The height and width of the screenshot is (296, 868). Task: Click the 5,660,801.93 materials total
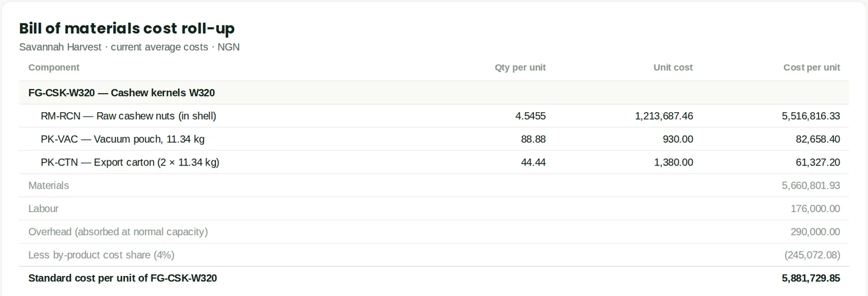(810, 185)
